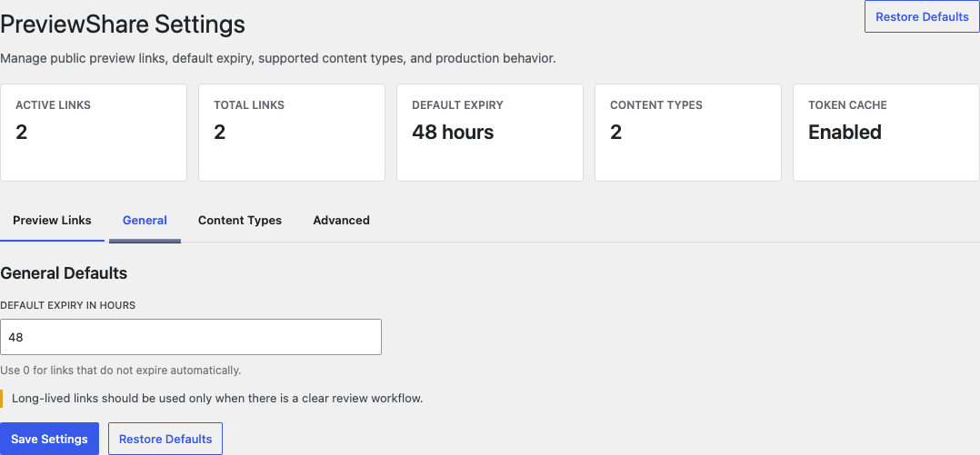Click the top-right Restore Defaults button
The image size is (980, 455).
click(922, 17)
